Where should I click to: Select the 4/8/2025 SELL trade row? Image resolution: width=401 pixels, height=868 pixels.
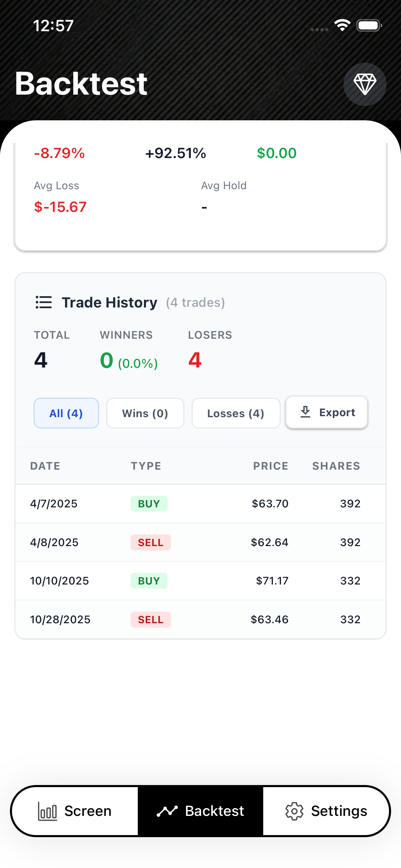coord(200,542)
